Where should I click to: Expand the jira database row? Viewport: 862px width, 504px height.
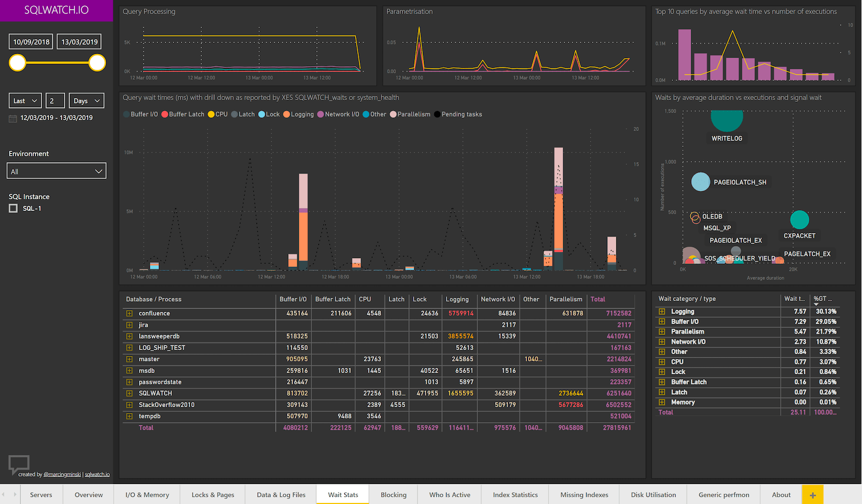tap(129, 325)
